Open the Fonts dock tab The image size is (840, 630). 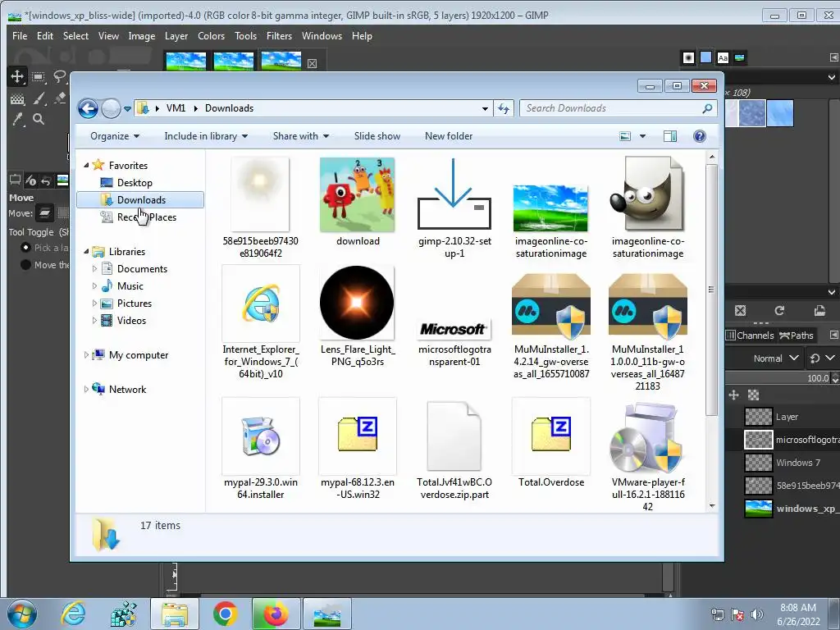pos(723,57)
